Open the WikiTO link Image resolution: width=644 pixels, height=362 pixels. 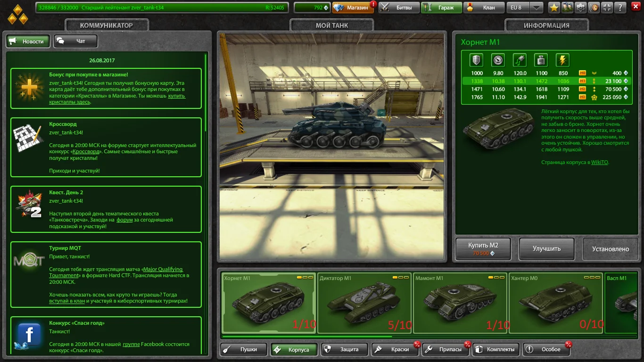coord(599,162)
